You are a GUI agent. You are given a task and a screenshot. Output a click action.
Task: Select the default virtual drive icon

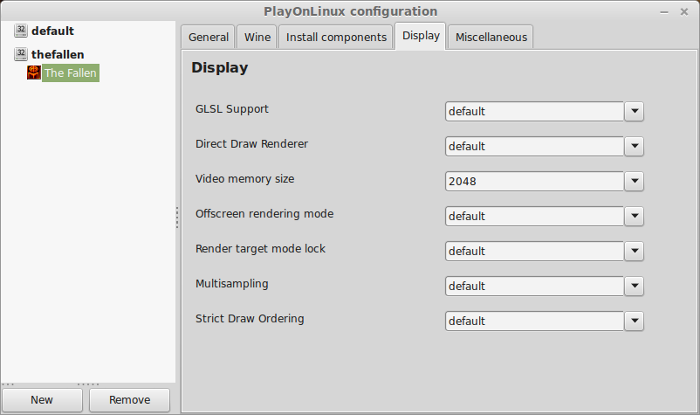(21, 30)
